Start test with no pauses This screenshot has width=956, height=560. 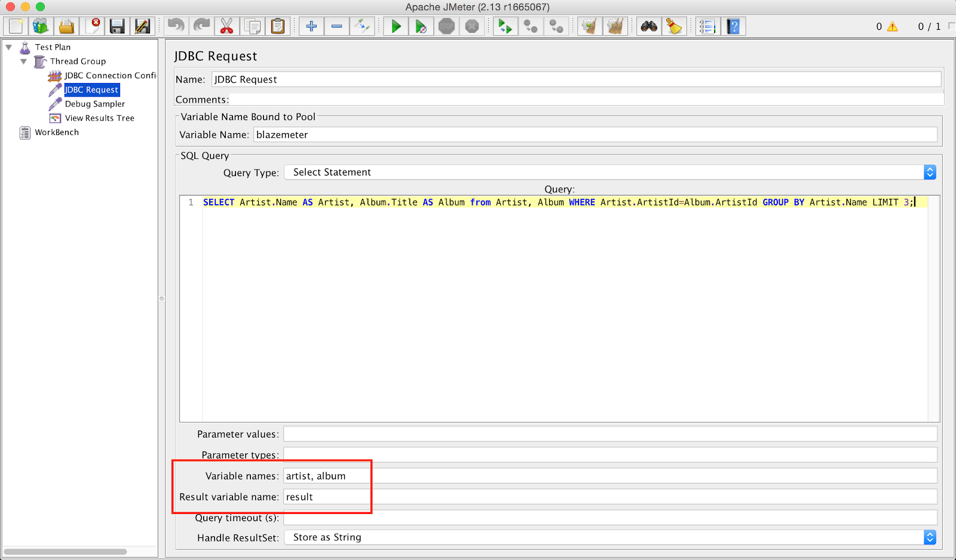pos(421,26)
